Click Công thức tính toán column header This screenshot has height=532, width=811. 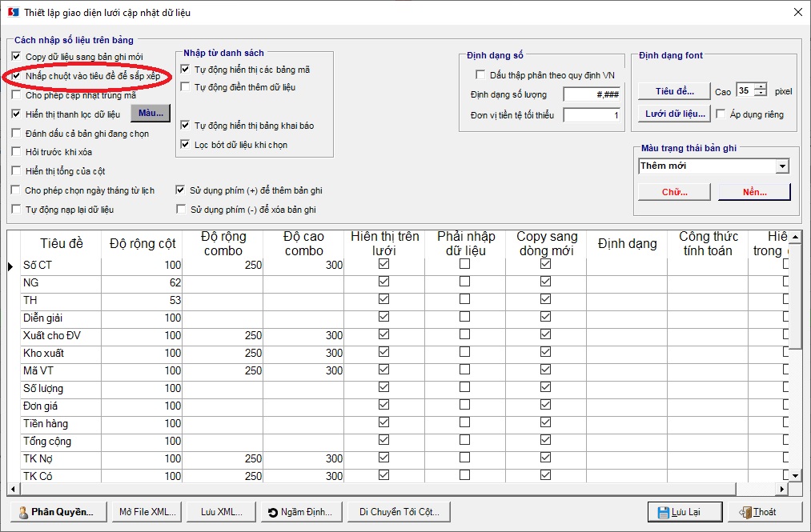pos(708,243)
